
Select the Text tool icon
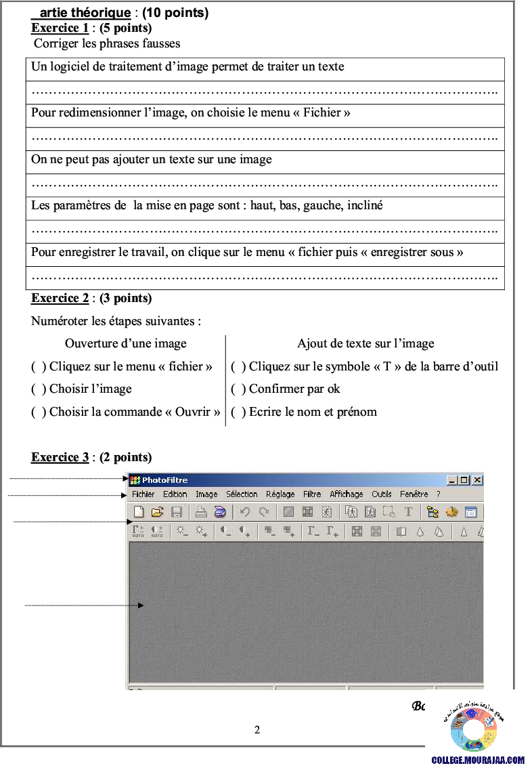tap(408, 513)
